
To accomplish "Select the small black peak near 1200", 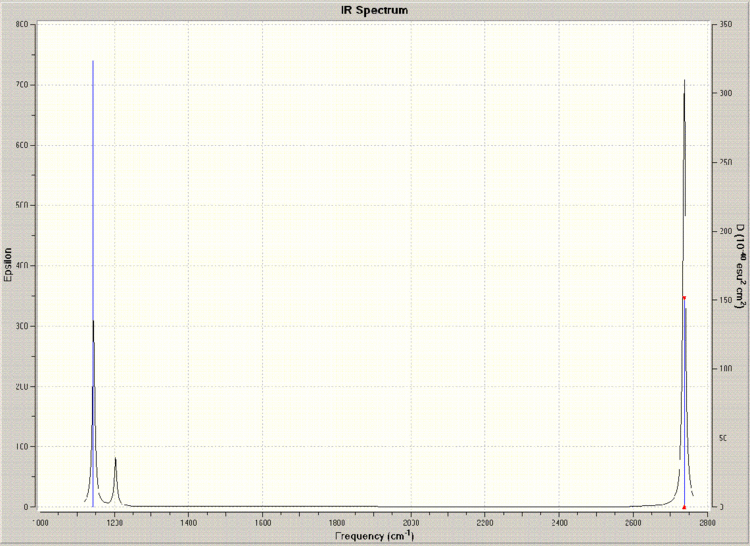I will point(115,480).
